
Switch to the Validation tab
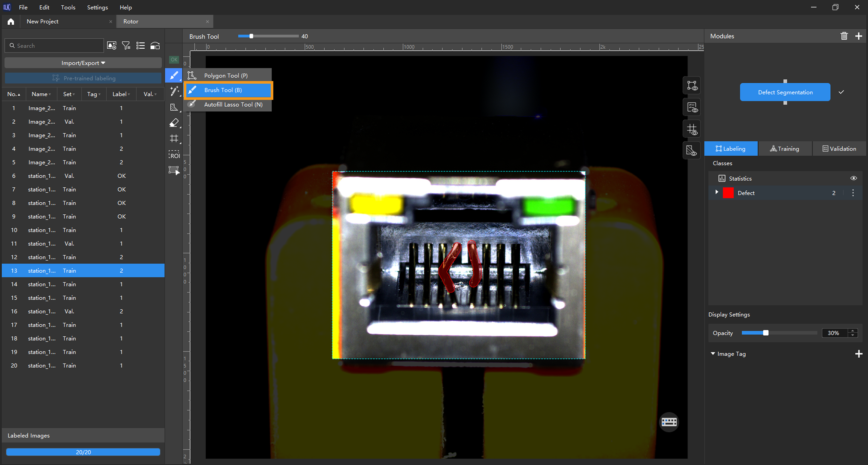839,149
